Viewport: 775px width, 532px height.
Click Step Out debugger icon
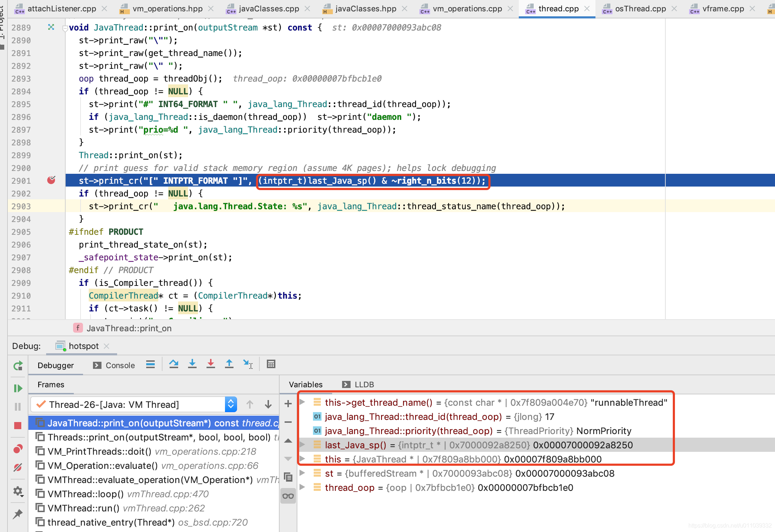click(x=229, y=364)
